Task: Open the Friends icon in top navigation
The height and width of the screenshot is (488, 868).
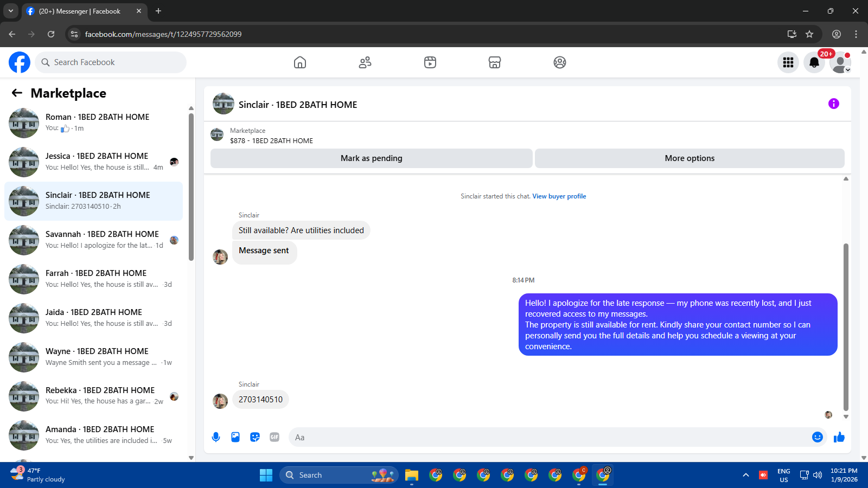Action: pyautogui.click(x=365, y=62)
